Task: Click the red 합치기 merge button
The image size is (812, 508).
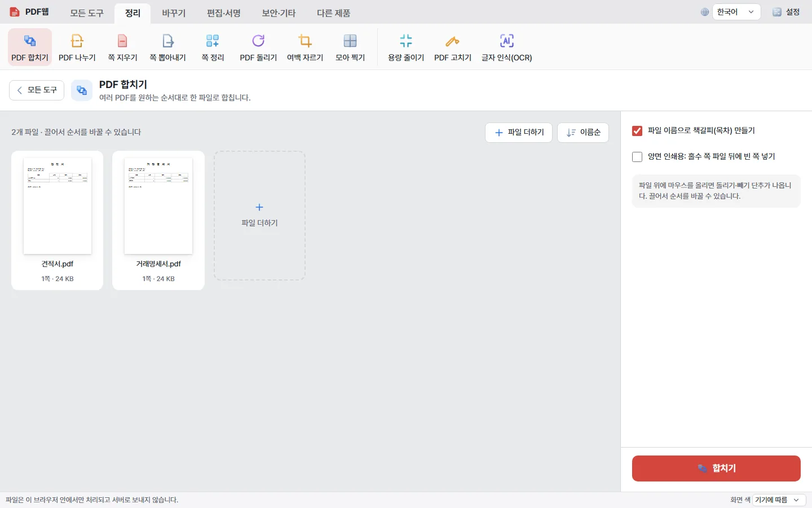Action: coord(716,468)
